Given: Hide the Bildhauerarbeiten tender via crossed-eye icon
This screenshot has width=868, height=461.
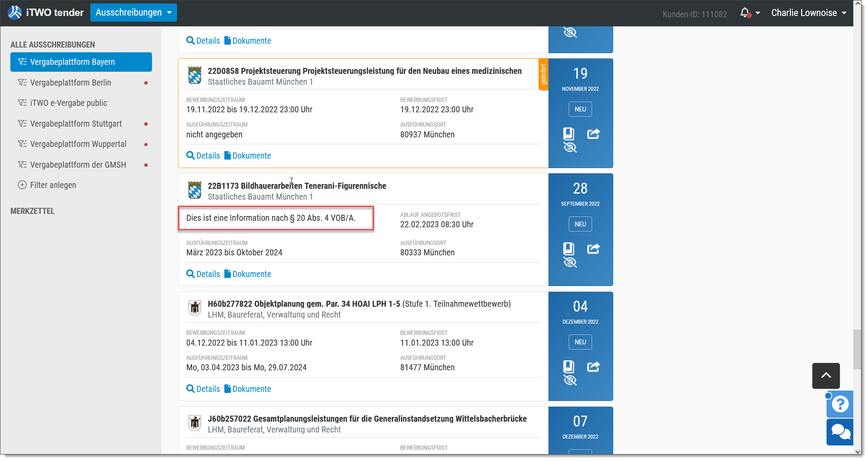Looking at the screenshot, I should pos(570,262).
